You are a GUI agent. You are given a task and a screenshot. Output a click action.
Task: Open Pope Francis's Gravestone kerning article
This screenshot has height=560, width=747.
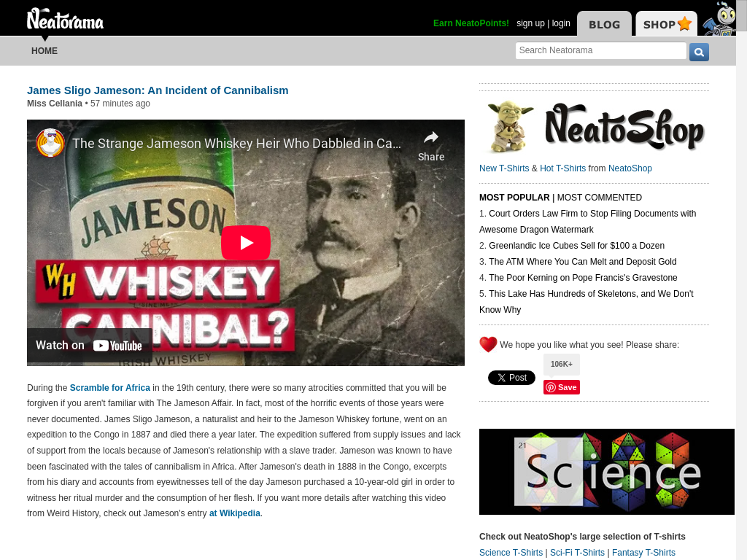coord(583,278)
